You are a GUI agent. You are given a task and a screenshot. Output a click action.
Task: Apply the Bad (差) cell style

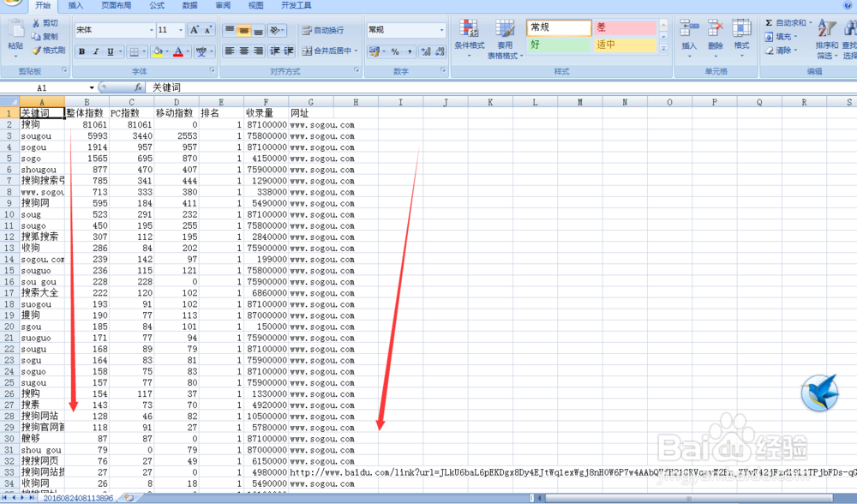626,27
